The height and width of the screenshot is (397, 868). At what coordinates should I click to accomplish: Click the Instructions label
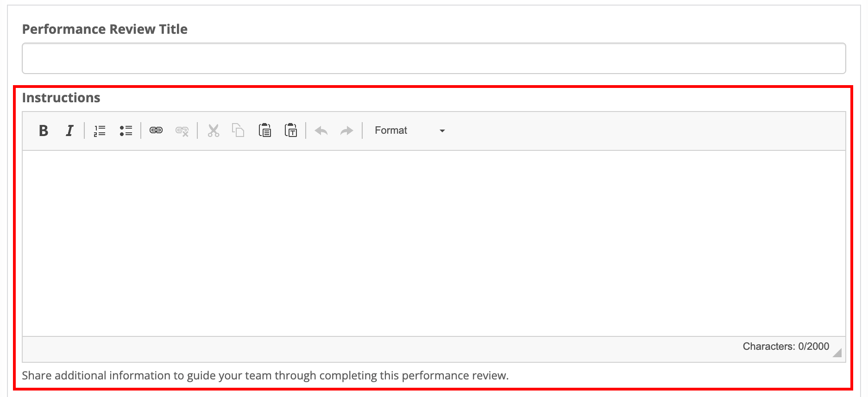tap(61, 98)
